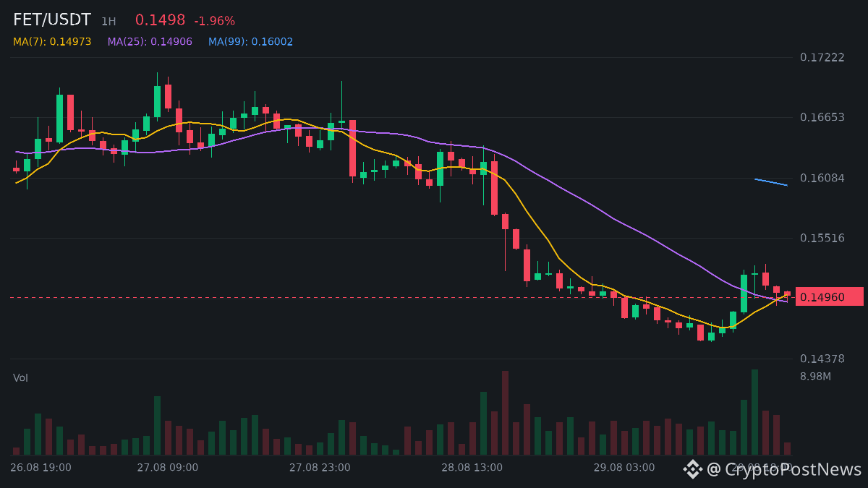Click the 28.08 13:00 time label
Image resolution: width=868 pixels, height=488 pixels.
coord(472,468)
